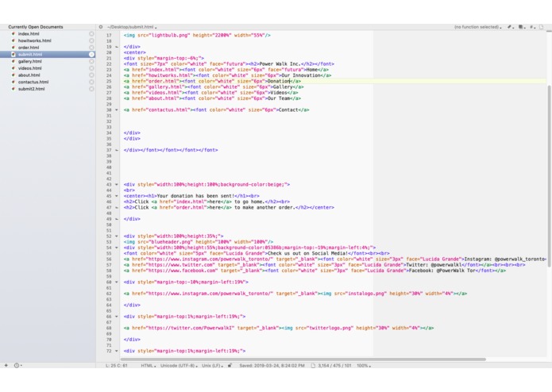Click the submit.html file icon

point(14,55)
